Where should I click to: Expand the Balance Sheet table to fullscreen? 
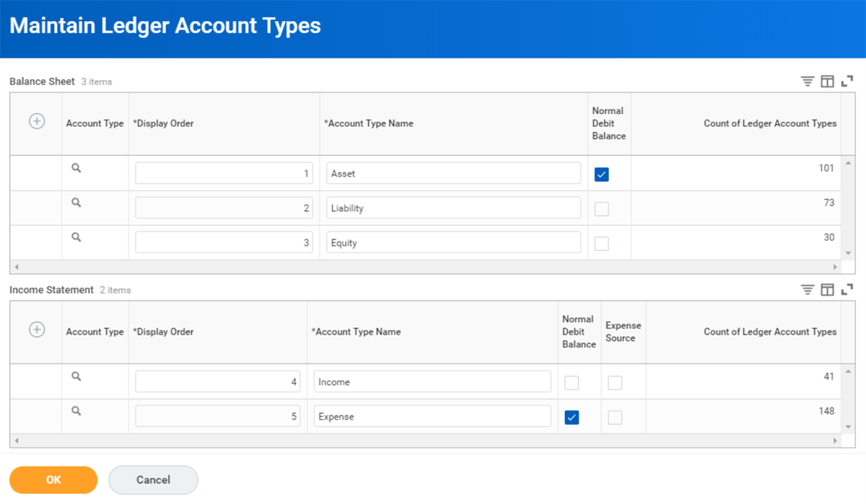(847, 81)
